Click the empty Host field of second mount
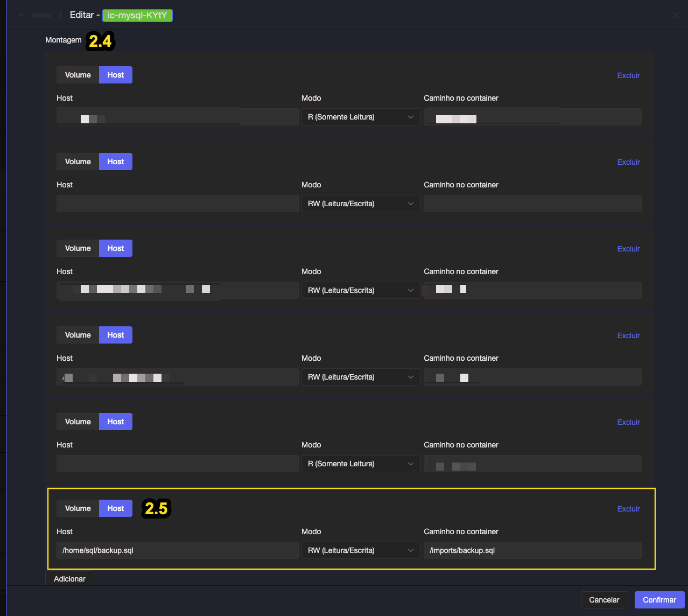 (x=178, y=204)
